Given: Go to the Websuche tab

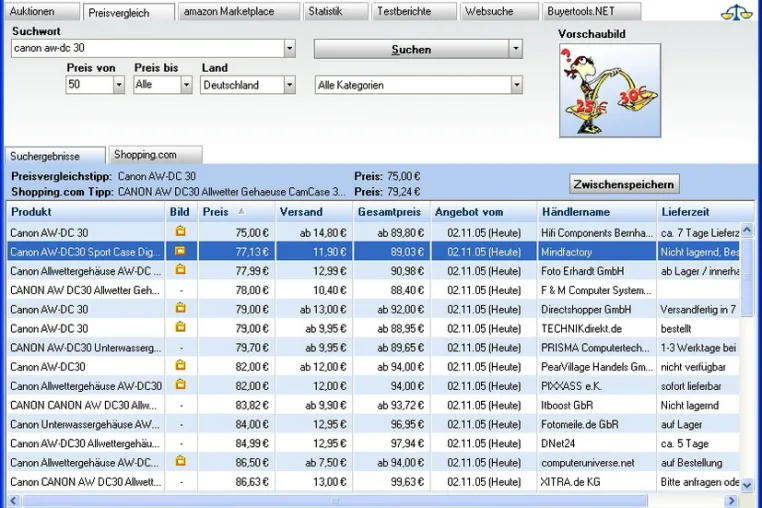Looking at the screenshot, I should pos(499,11).
